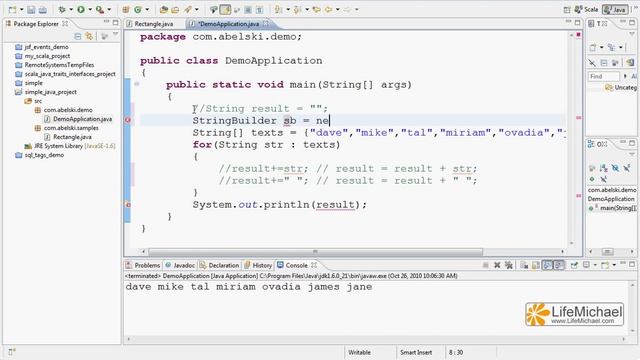This screenshot has width=640, height=360.
Task: Open the Search dropdown arrow
Action: [197, 9]
